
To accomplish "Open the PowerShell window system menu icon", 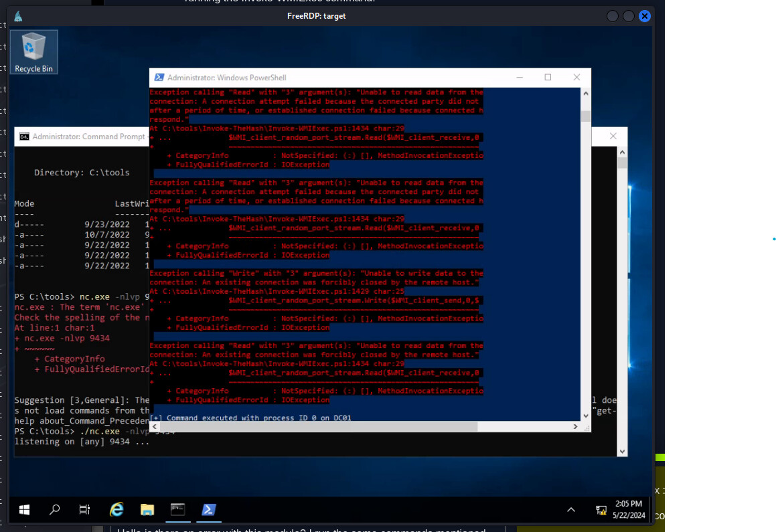I will (x=159, y=78).
